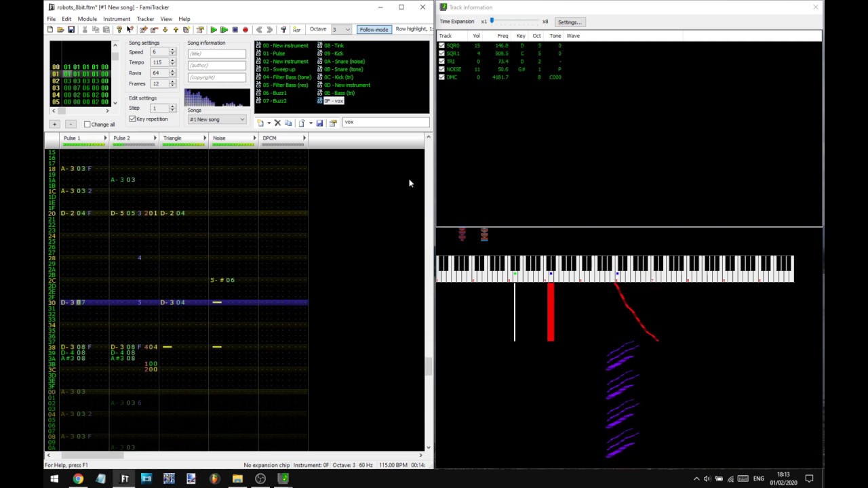Image resolution: width=868 pixels, height=488 pixels.
Task: Open About via question-mark icon
Action: point(119,30)
